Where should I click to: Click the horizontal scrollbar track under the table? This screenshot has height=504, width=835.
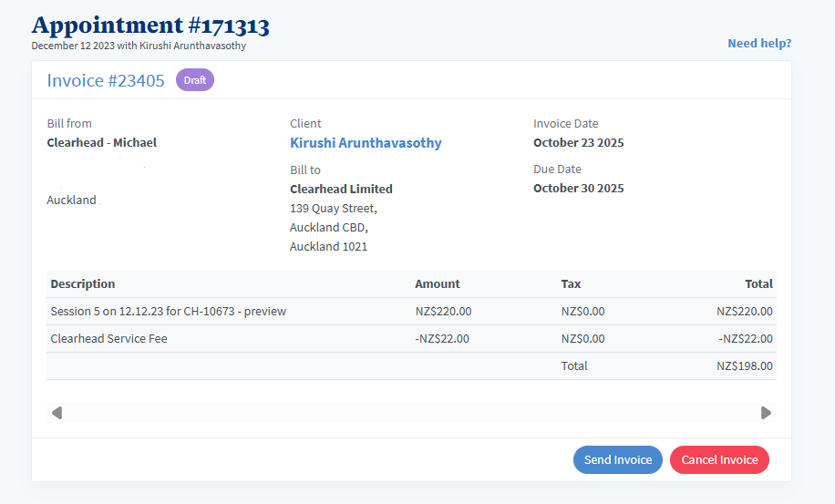point(410,413)
